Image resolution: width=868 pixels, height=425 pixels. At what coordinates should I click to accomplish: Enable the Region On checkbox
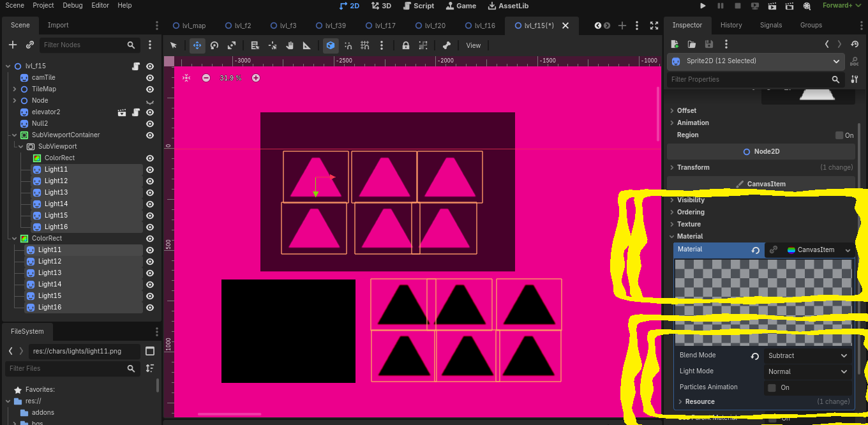pyautogui.click(x=839, y=135)
